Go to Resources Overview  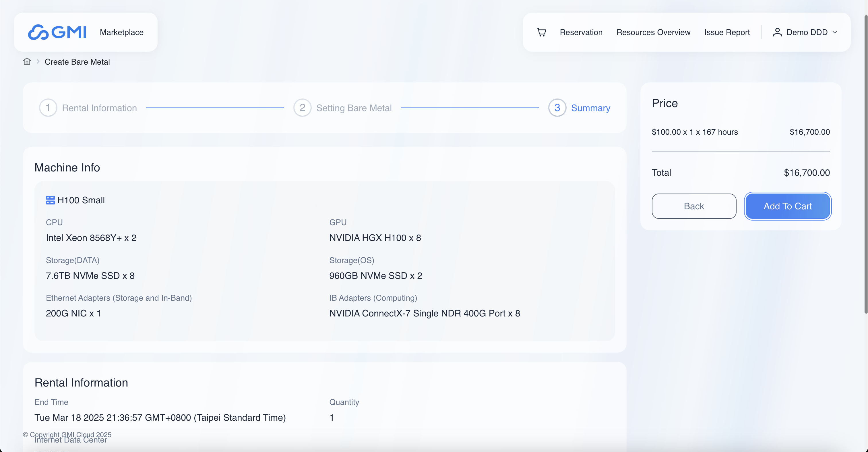(x=653, y=32)
